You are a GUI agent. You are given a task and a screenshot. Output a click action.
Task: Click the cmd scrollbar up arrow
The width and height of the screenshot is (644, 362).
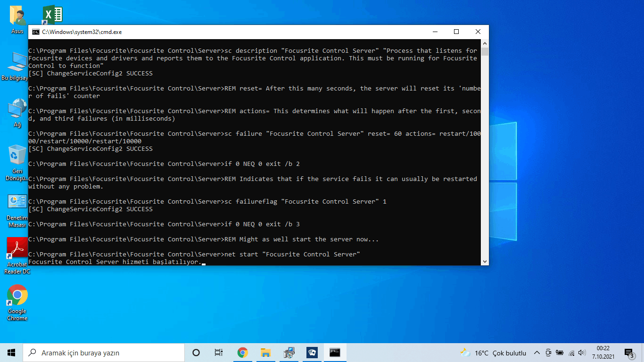(485, 43)
